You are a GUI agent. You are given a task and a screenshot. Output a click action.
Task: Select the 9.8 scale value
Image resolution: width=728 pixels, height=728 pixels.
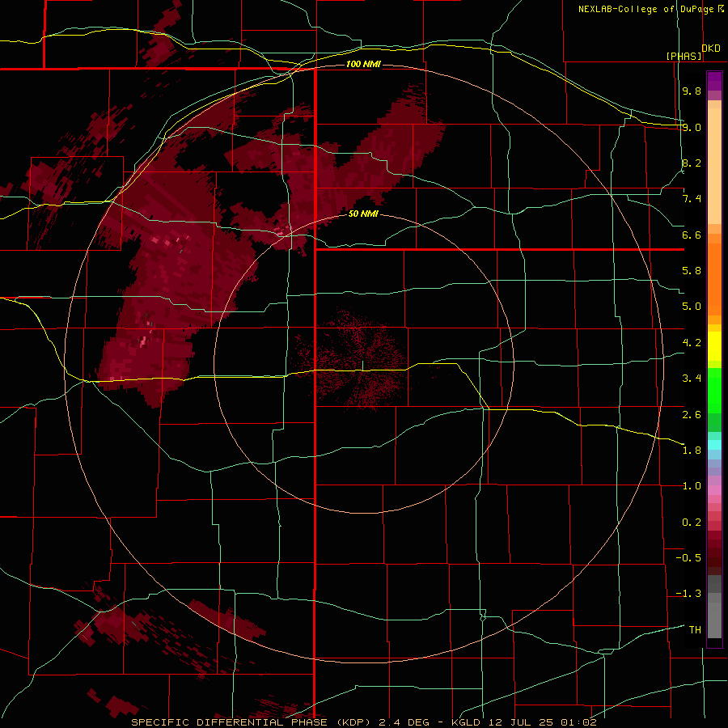click(x=692, y=91)
